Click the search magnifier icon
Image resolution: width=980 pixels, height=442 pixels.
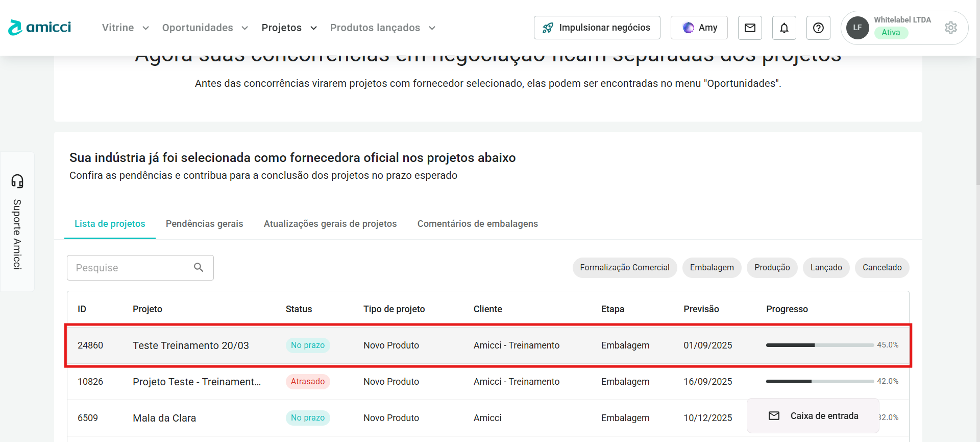(x=199, y=267)
